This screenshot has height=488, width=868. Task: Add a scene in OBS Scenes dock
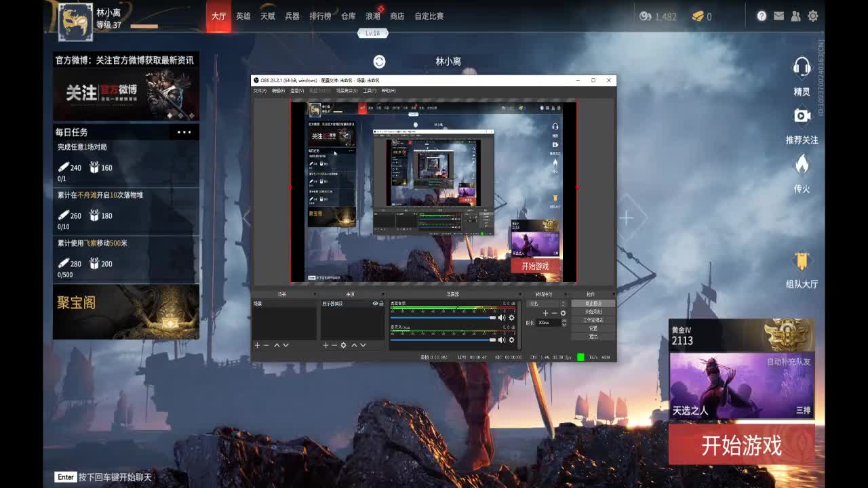257,345
